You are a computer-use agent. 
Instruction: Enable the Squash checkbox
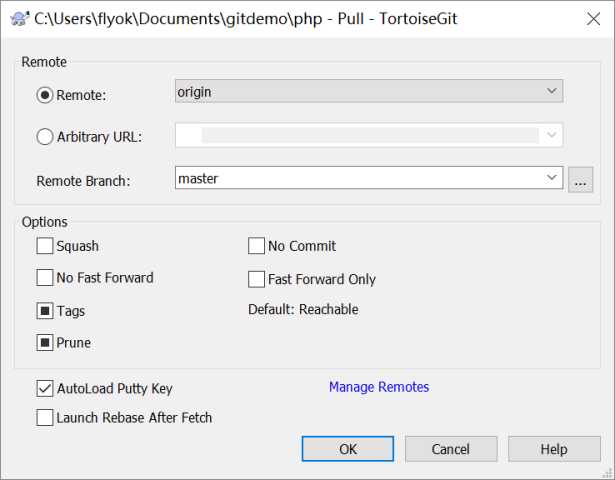(44, 246)
